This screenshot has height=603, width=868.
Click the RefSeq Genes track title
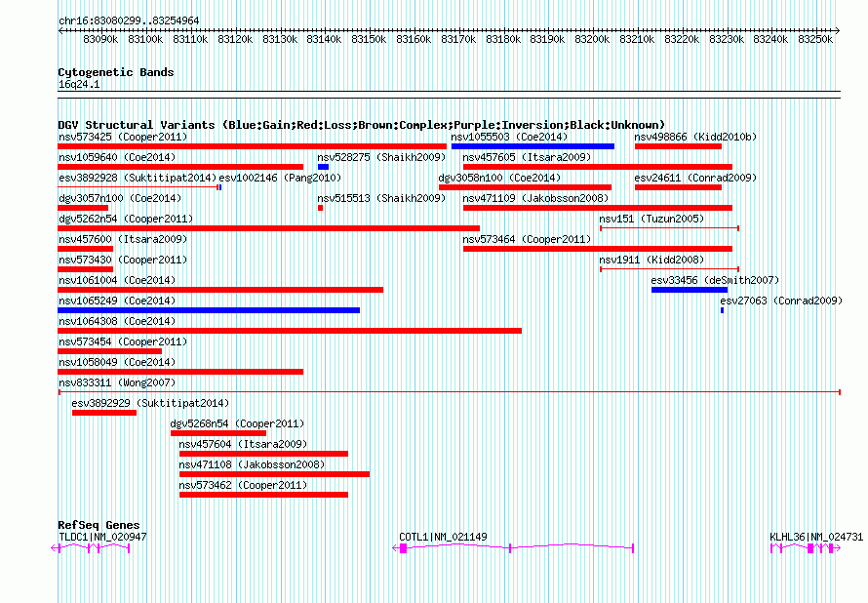click(x=99, y=524)
